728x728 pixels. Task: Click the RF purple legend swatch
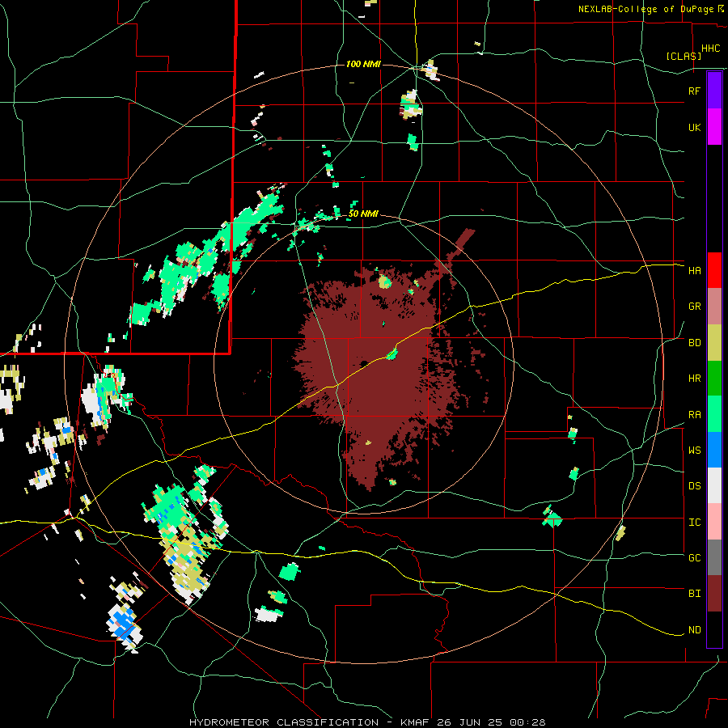714,91
